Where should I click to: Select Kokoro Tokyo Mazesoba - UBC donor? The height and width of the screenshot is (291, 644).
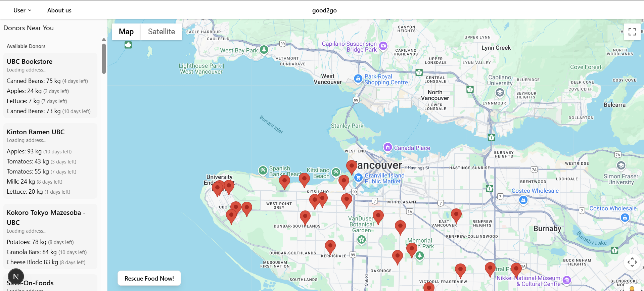(x=46, y=217)
